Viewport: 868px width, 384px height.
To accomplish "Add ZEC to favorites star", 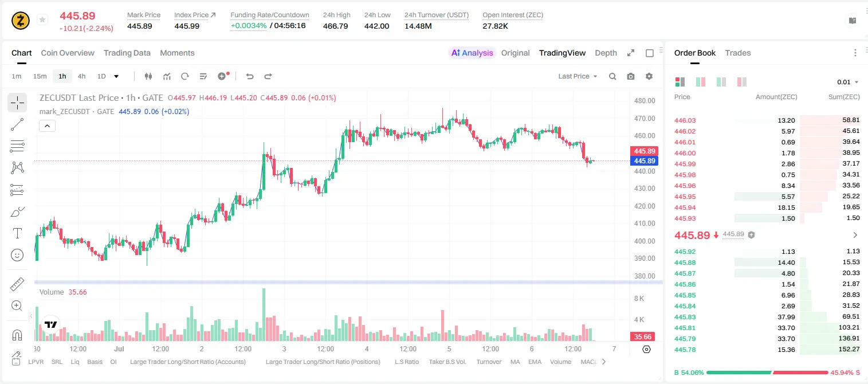I will [42, 20].
